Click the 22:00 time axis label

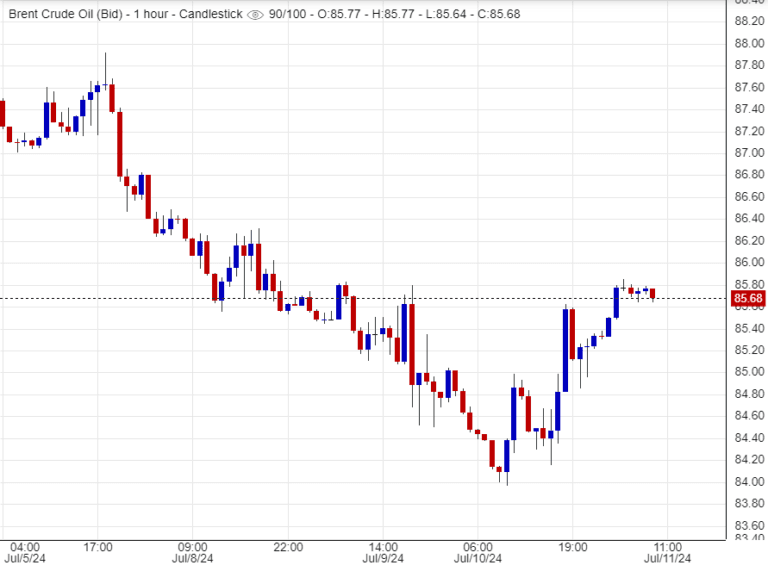[288, 547]
